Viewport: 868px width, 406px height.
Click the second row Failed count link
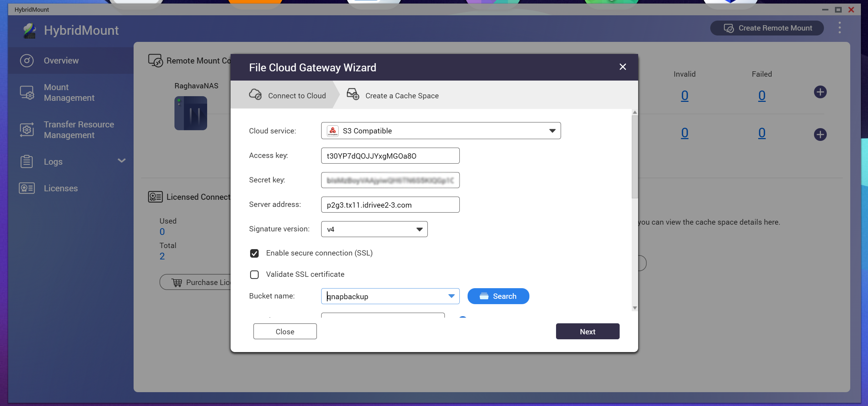pos(762,133)
